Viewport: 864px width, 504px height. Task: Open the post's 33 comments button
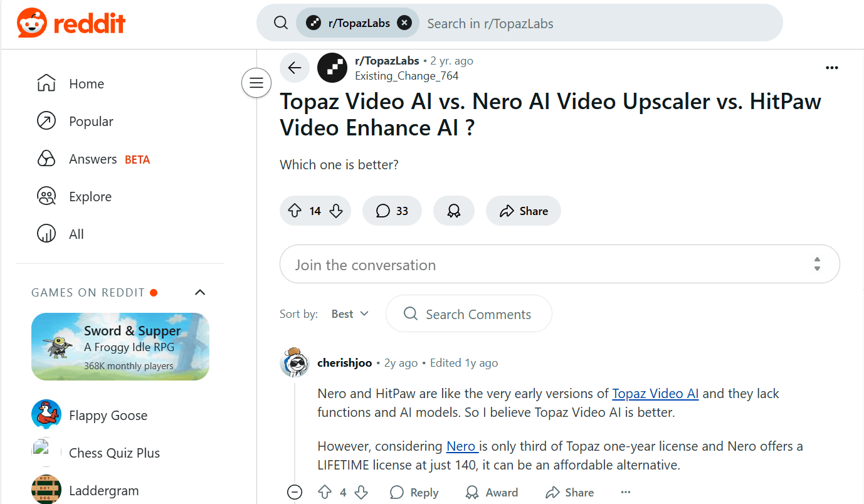[392, 211]
